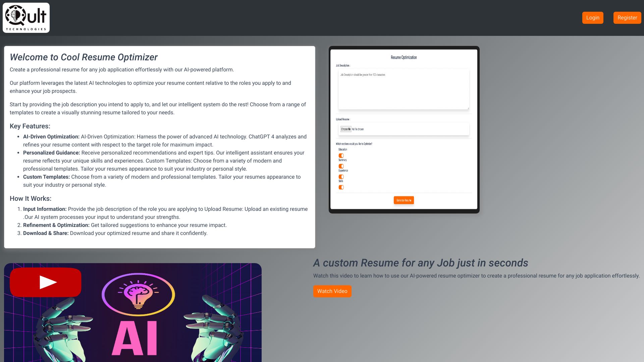Click the Register button icon
Viewport: 644px width, 362px height.
[x=627, y=18]
